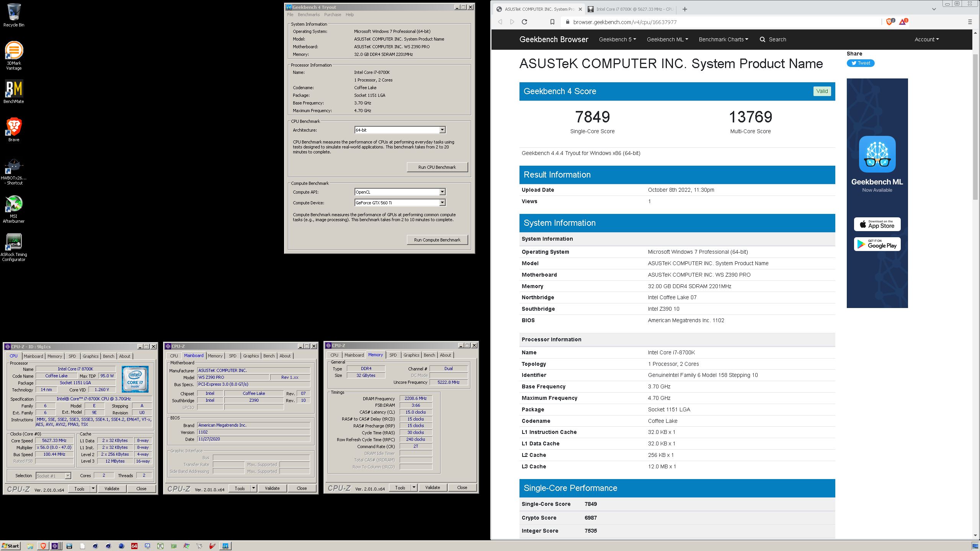Click the Tools dropdown arrow in the CPU-Z Memory window

coord(414,487)
